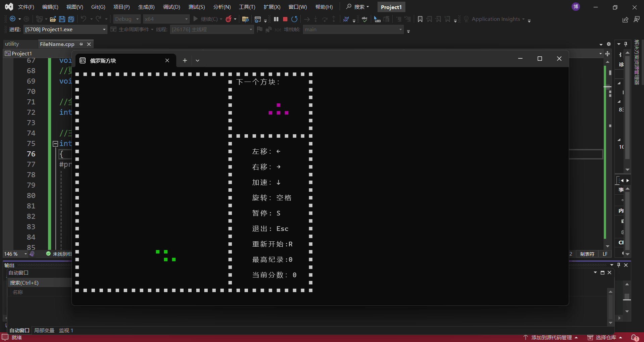644x342 pixels.
Task: Pause debugging with the Break All icon
Action: coord(276,19)
